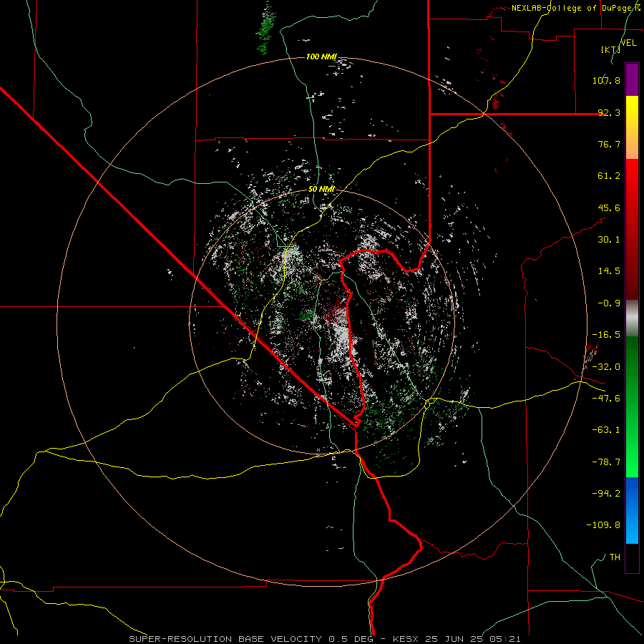644x644 pixels.
Task: Click the Super-Resolution Base Velocity caption
Action: (x=325, y=639)
